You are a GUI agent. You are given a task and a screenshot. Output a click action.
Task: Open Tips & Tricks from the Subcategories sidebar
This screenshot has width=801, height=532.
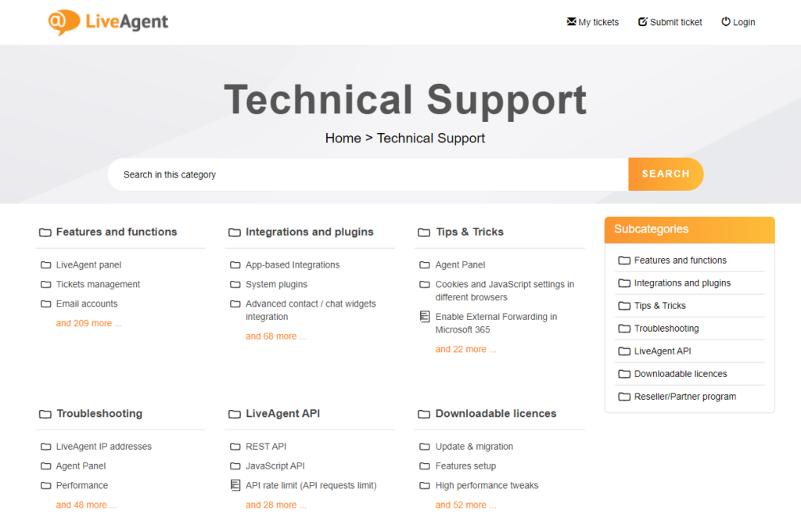pos(661,305)
